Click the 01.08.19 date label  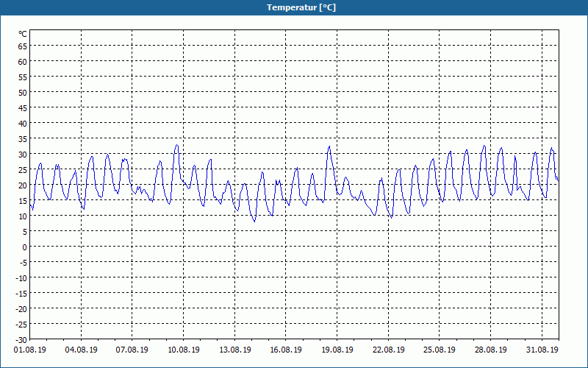(x=30, y=350)
